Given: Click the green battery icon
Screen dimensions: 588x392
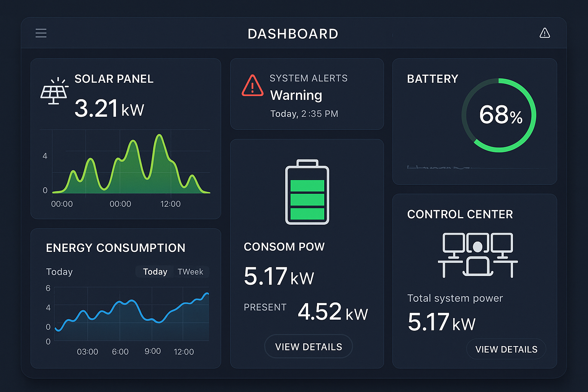Looking at the screenshot, I should [x=307, y=192].
